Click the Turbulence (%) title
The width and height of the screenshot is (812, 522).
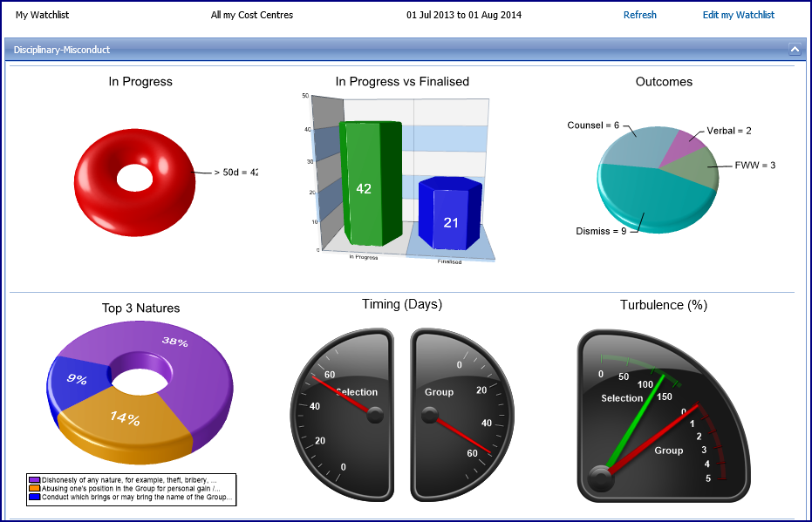click(664, 305)
